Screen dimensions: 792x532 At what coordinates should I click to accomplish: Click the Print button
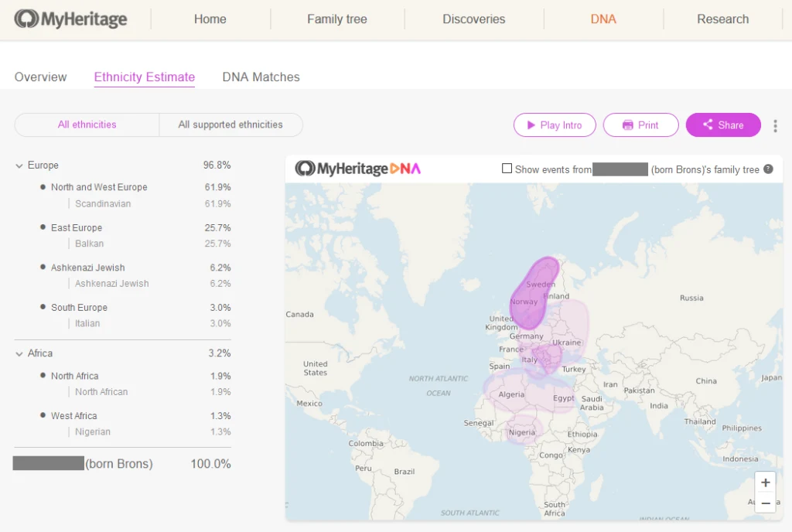pos(640,125)
